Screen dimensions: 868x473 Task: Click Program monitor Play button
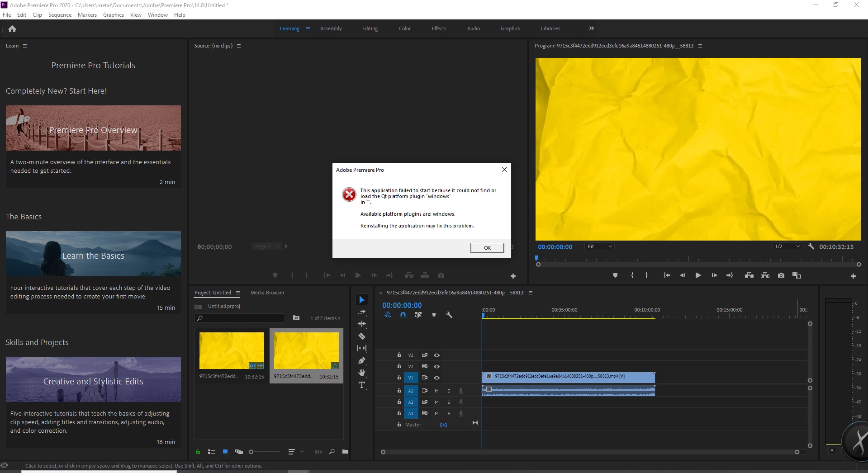pos(698,275)
